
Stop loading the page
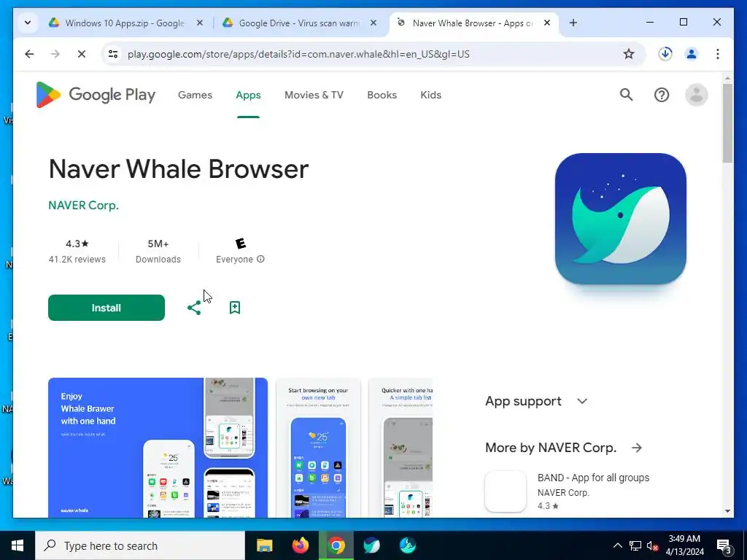[82, 54]
